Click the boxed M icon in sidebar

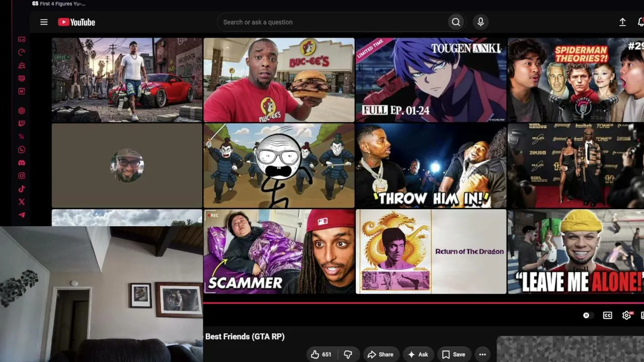(22, 92)
